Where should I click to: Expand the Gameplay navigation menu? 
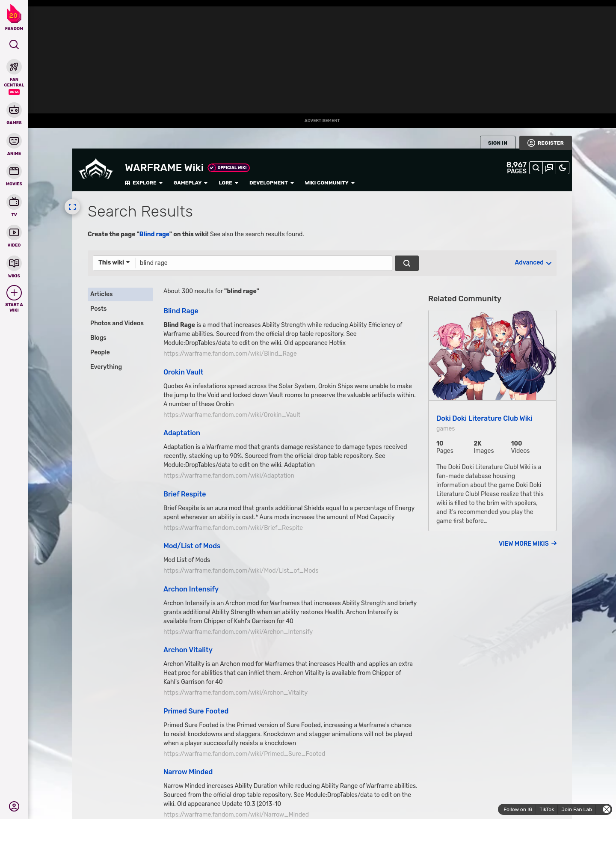tap(190, 183)
